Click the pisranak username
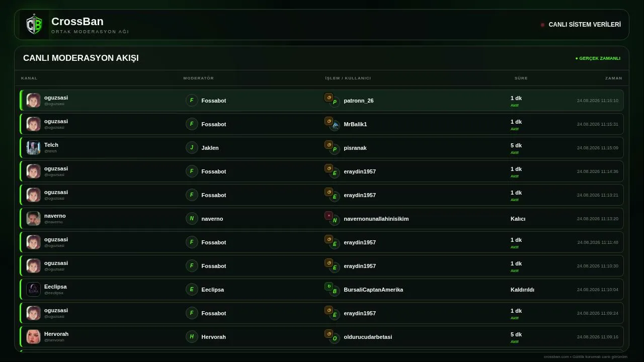644x362 pixels. [355, 148]
